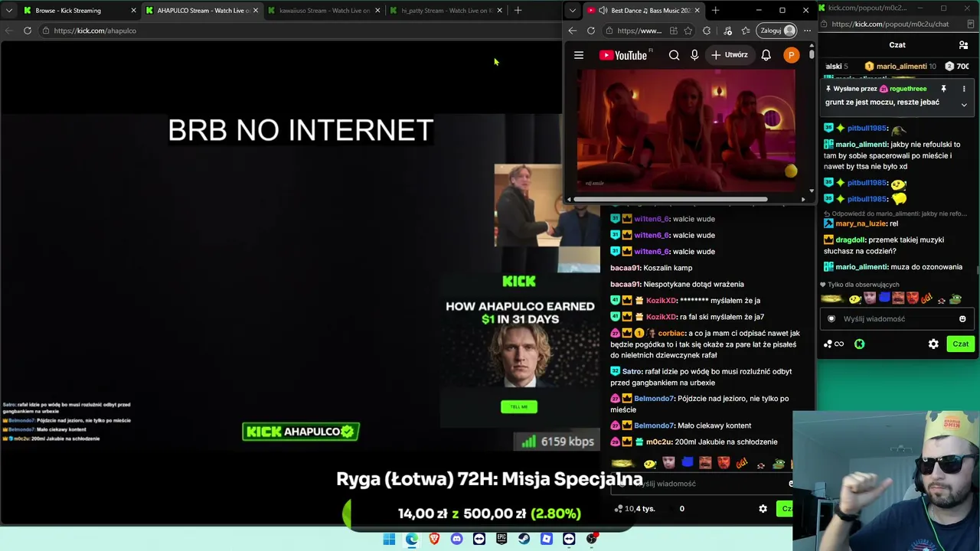This screenshot has width=980, height=551.
Task: Open the orange P account avatar
Action: pyautogui.click(x=791, y=55)
